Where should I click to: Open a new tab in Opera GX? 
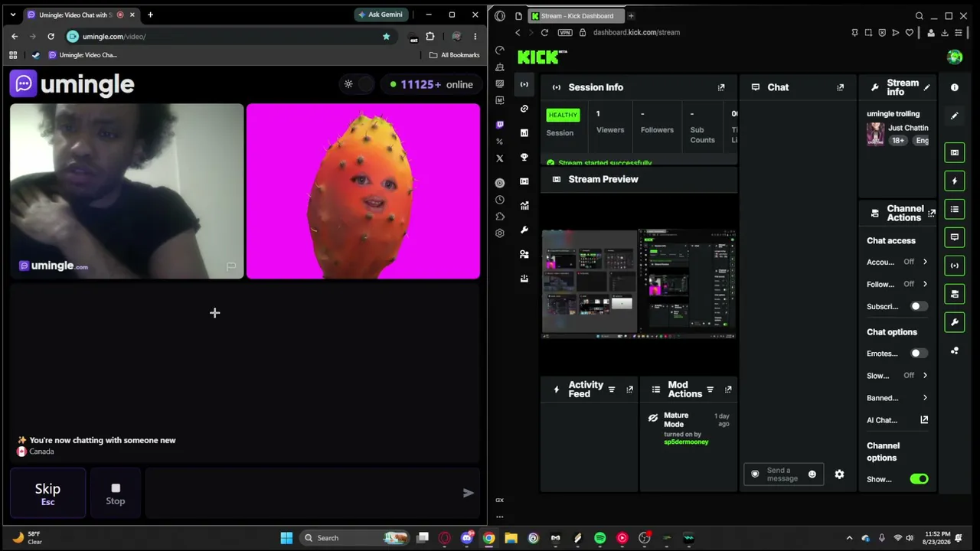pyautogui.click(x=631, y=16)
